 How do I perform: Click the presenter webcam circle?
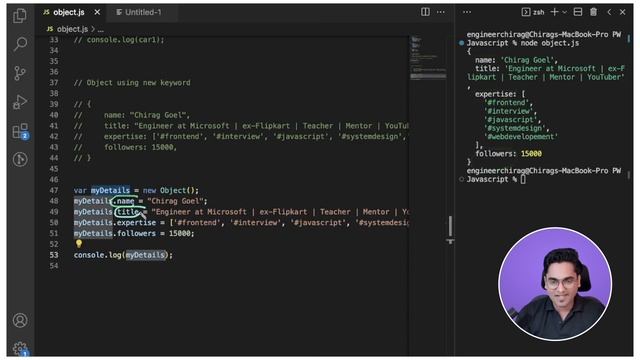555,284
